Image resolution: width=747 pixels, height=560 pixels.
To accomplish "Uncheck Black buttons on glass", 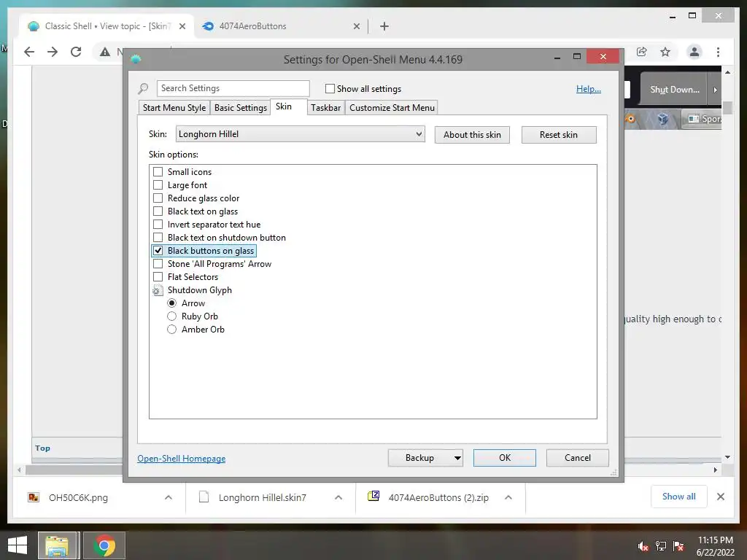I will tap(158, 251).
